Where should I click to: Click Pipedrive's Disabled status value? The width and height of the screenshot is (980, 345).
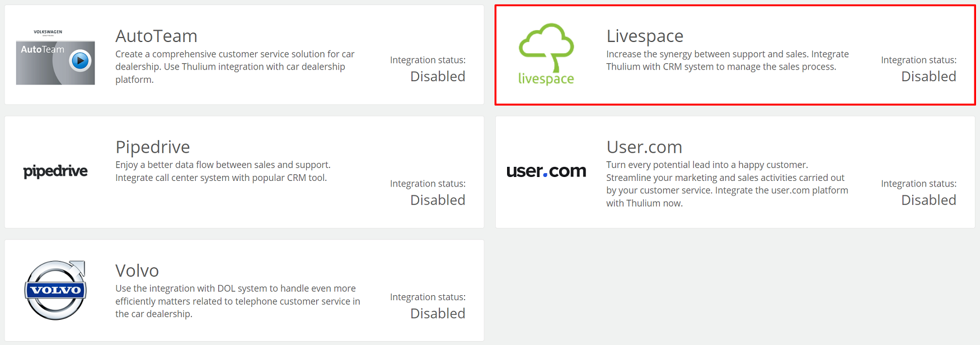click(438, 200)
